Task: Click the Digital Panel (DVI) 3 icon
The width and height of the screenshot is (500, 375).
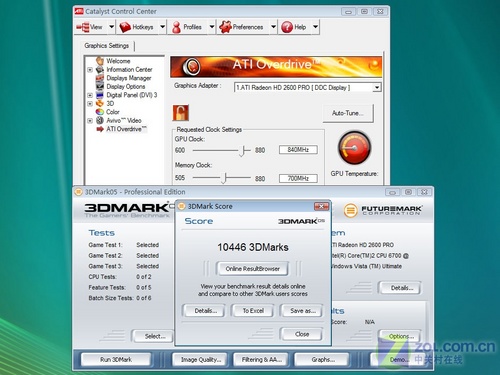Action: (100, 95)
